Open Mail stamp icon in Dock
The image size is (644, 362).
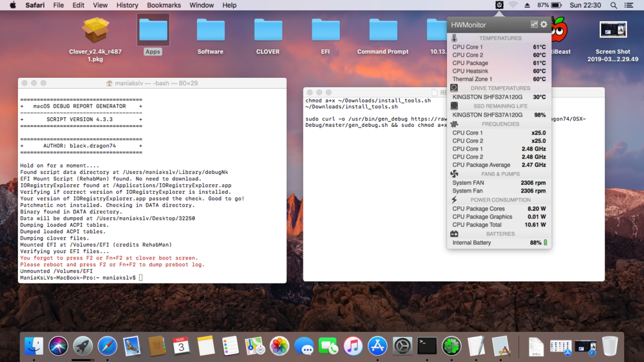click(x=132, y=346)
